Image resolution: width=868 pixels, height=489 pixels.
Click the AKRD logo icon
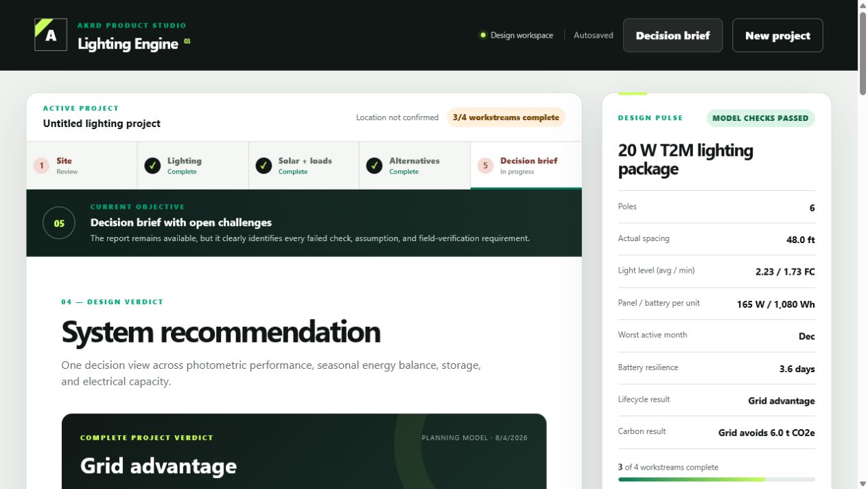point(51,34)
